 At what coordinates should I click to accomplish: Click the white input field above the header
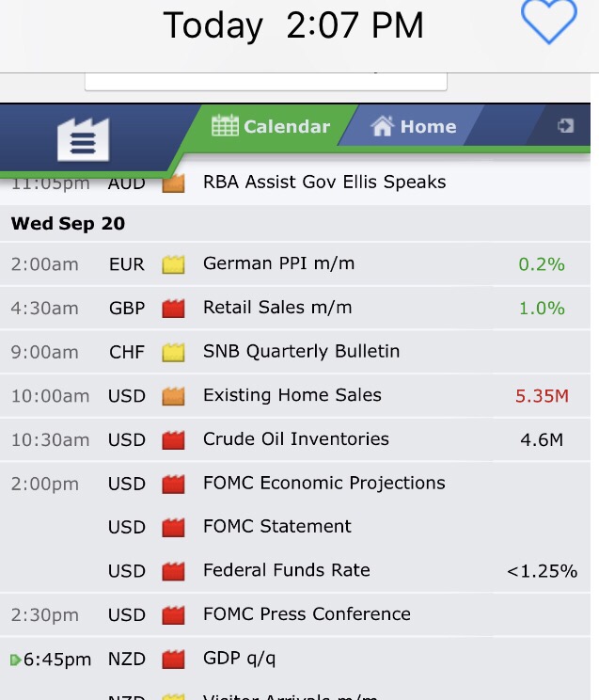click(x=265, y=81)
